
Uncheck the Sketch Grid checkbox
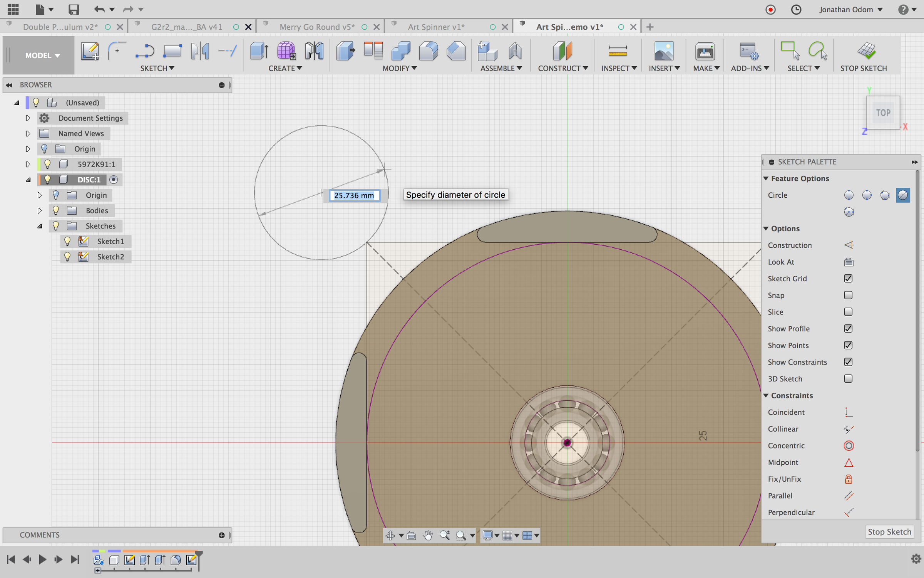point(848,279)
